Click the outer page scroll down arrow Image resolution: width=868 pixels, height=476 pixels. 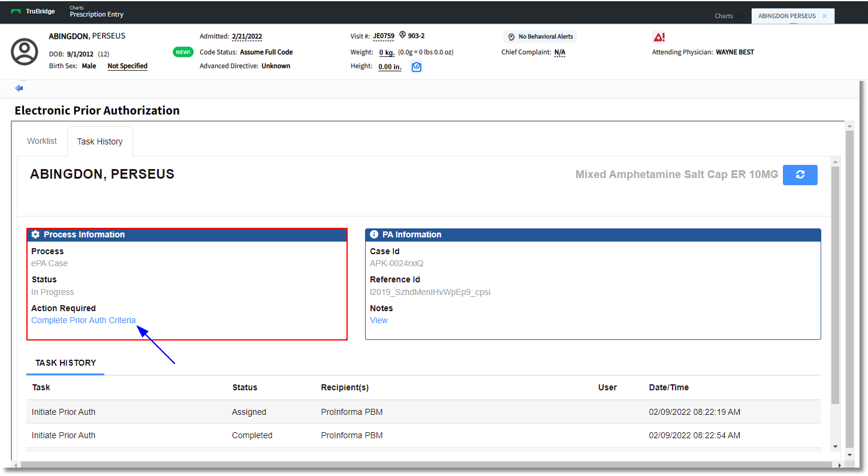pyautogui.click(x=849, y=456)
